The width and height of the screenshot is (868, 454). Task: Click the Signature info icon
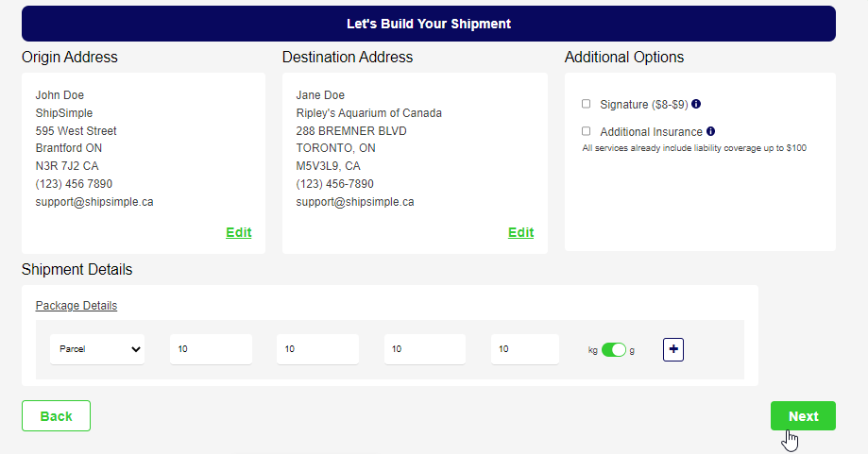click(696, 104)
